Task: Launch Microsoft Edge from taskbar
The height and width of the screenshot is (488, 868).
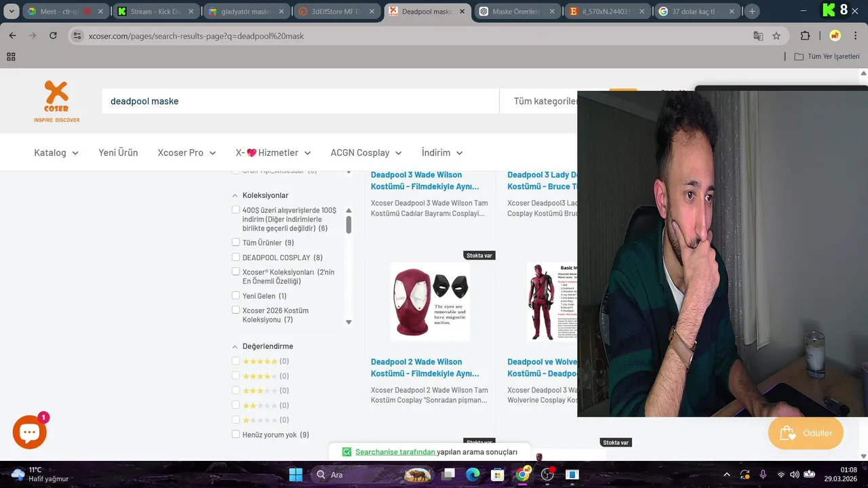Action: click(x=473, y=474)
